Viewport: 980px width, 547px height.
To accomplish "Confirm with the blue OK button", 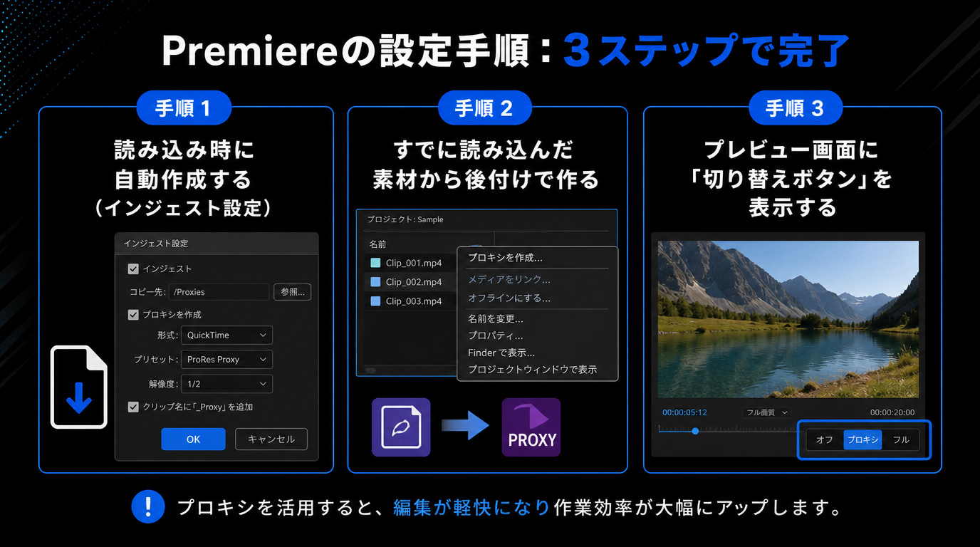I will (194, 439).
